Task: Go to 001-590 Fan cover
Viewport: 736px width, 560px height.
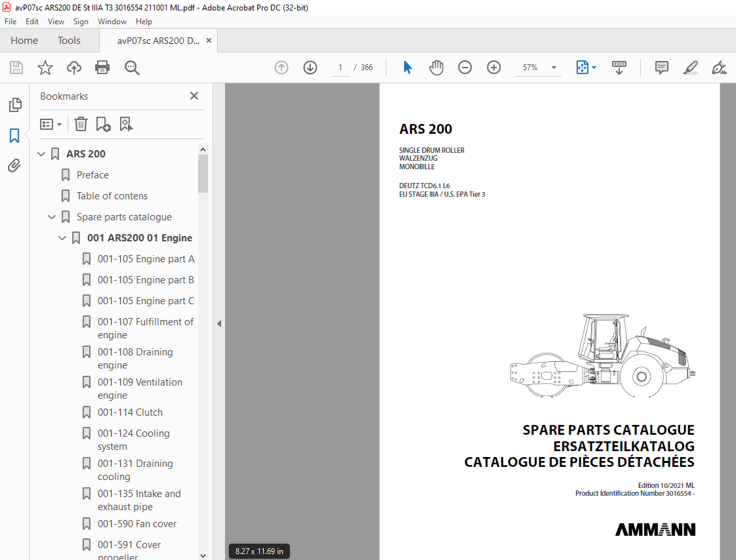Action: (136, 524)
